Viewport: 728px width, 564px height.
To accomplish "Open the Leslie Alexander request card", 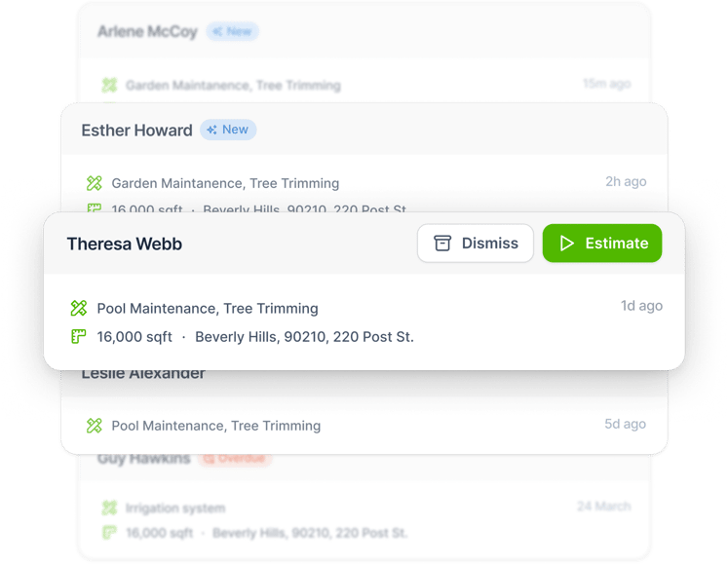I will tap(364, 412).
